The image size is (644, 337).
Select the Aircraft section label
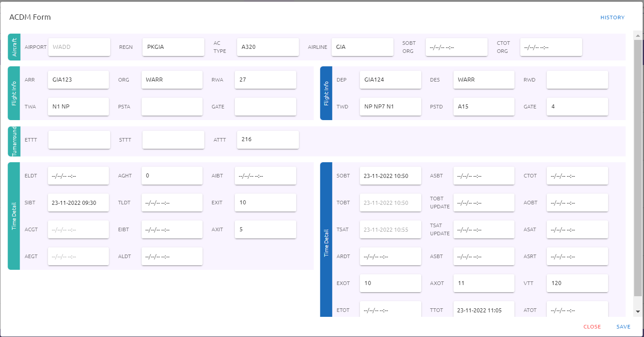tap(13, 47)
